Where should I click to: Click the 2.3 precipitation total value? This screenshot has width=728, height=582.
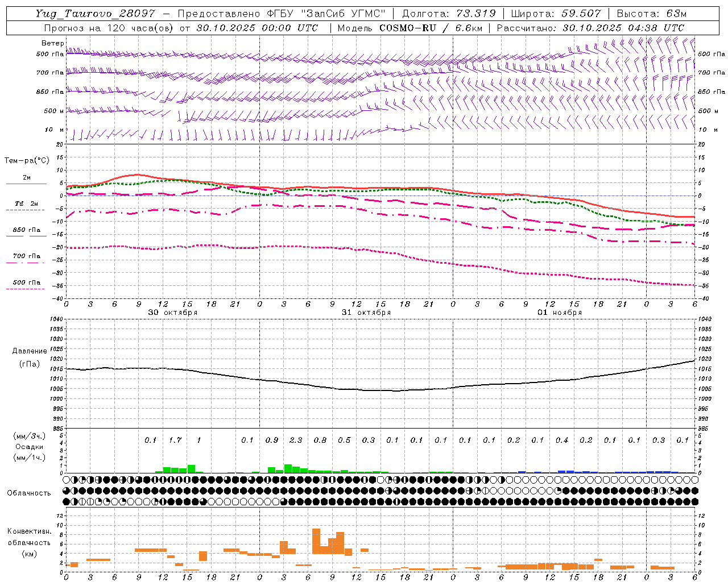[296, 440]
